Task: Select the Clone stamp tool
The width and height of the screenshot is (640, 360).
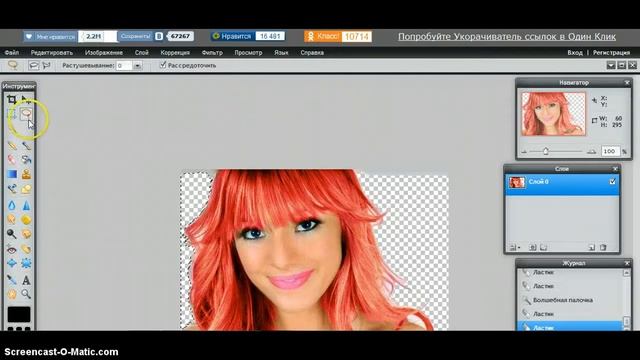Action: tap(26, 174)
